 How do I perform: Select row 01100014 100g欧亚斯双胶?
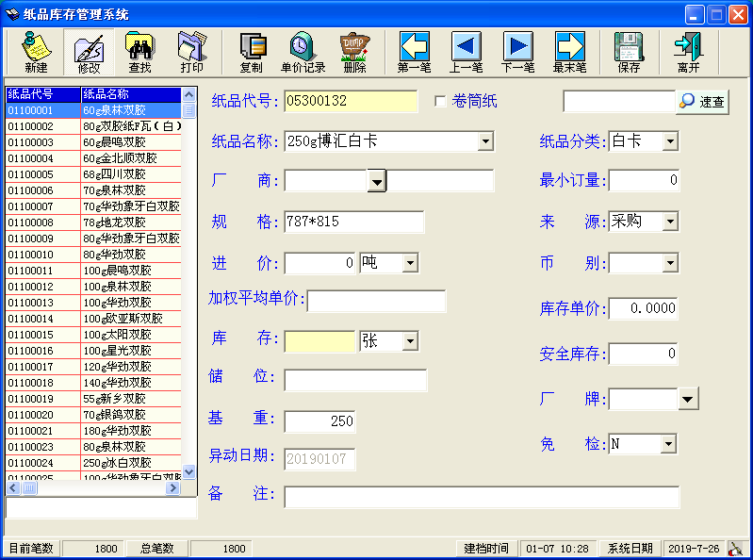coord(93,319)
